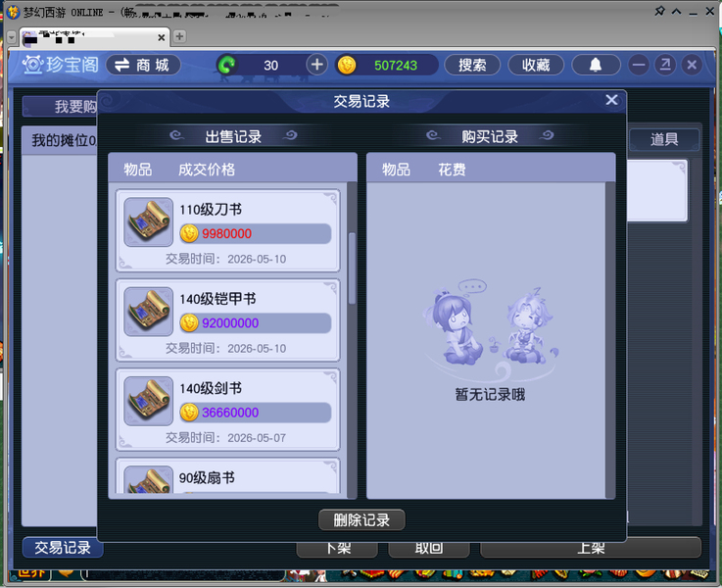The height and width of the screenshot is (588, 722).
Task: Click the 出售记录 section header
Action: click(x=233, y=136)
